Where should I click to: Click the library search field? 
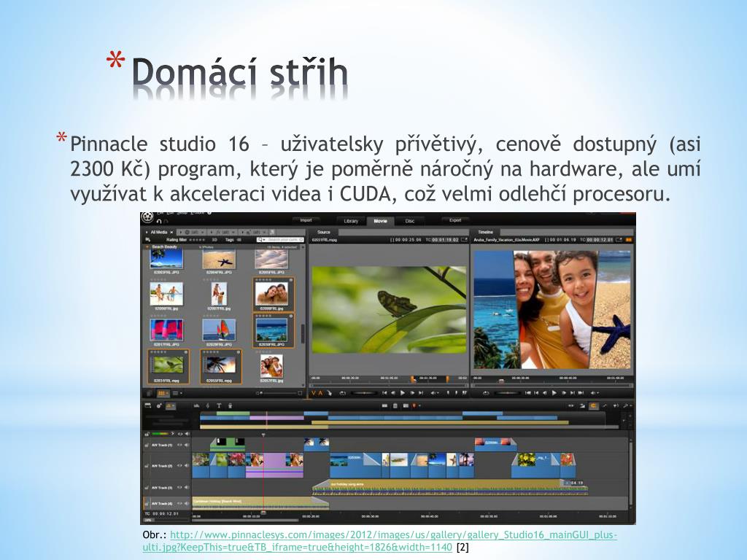280,239
